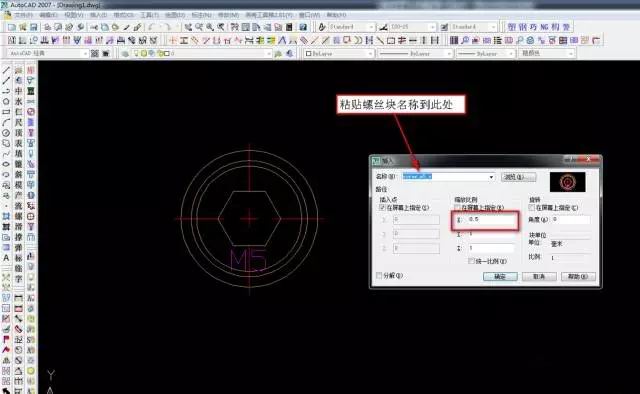Viewport: 640px width, 394px height.
Task: Select the Ellipse draw tool
Action: (x=6, y=164)
